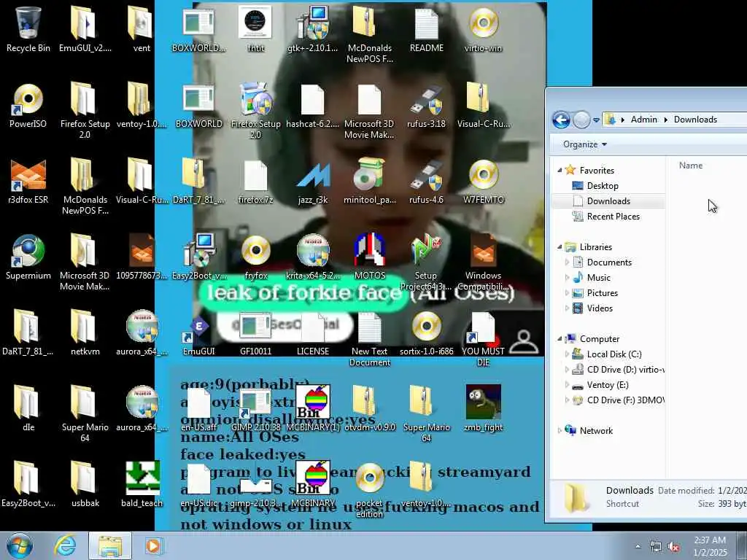The width and height of the screenshot is (747, 560).
Task: Select the firefox.7z file icon
Action: pos(255,182)
